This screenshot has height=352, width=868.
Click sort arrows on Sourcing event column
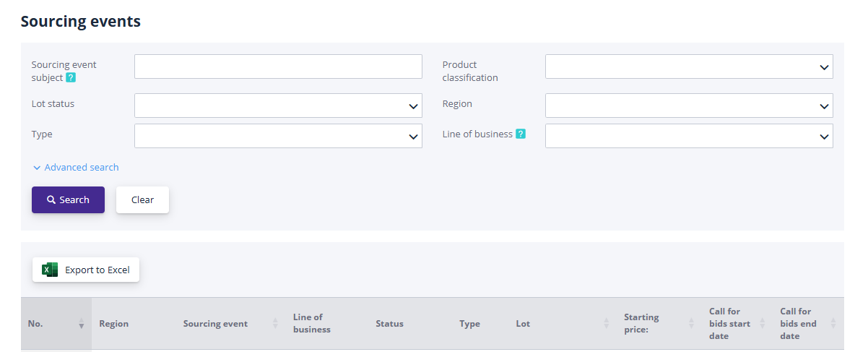275,324
